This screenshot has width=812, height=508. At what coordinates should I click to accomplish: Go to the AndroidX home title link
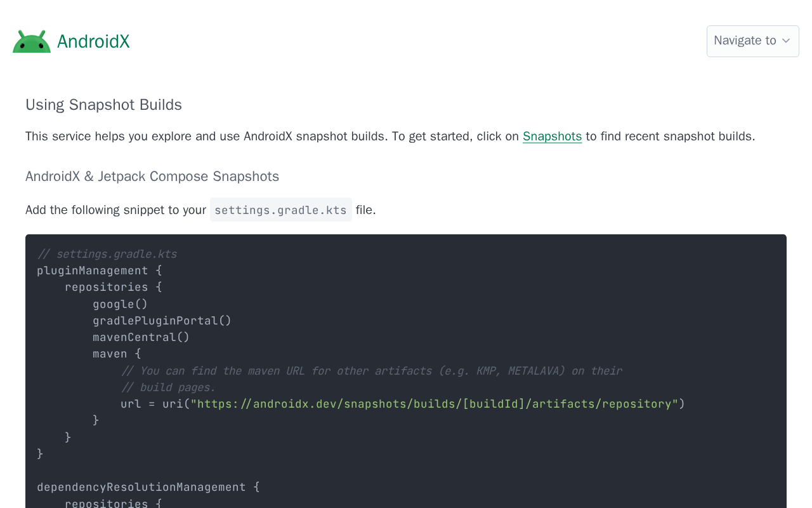(x=93, y=41)
